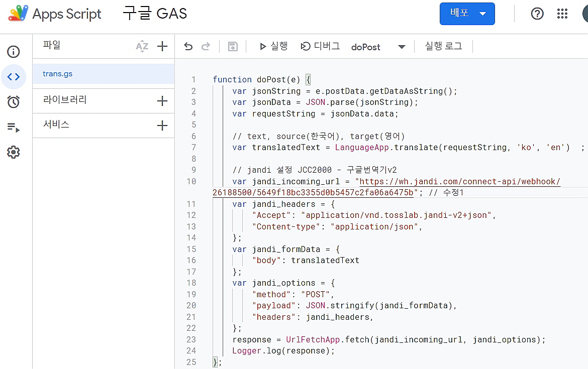Open the 실행 로그 execution log
The image size is (588, 369).
443,47
